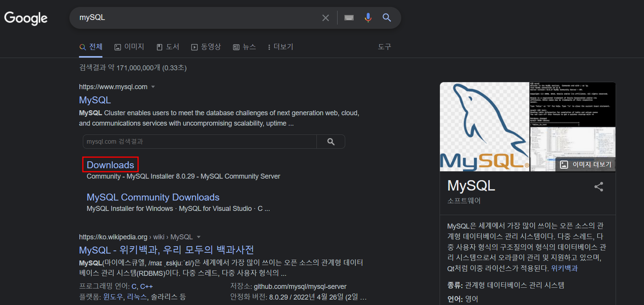Expand the 더보기 menu

click(280, 47)
